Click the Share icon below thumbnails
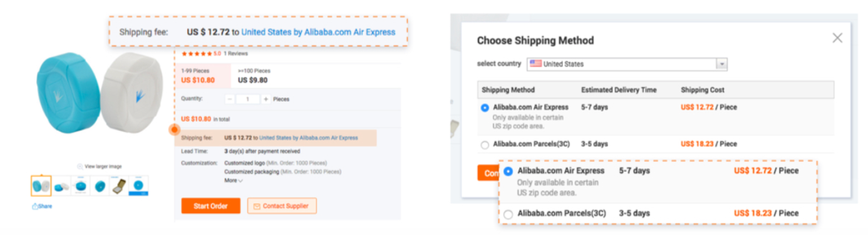Image resolution: width=868 pixels, height=235 pixels. click(x=34, y=206)
